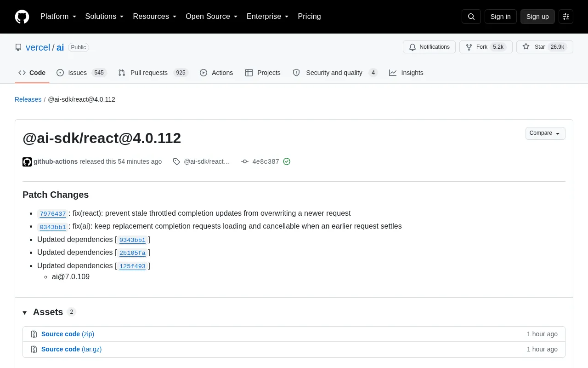Expand the Resources menu

(x=155, y=17)
